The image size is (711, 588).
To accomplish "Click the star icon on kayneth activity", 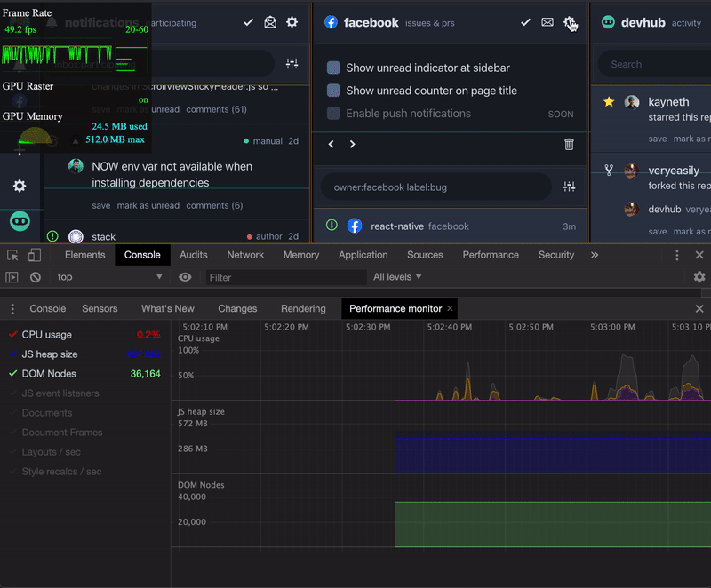I will pos(609,102).
